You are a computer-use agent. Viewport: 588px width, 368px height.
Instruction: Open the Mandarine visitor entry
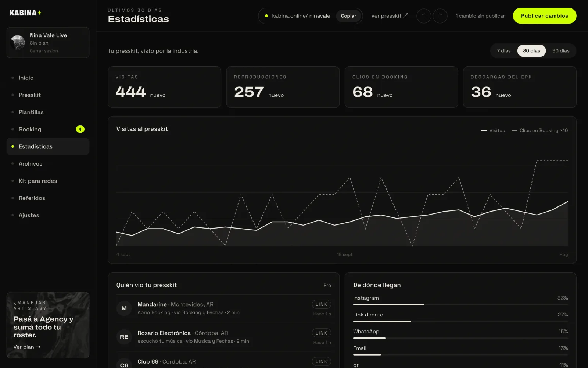224,308
